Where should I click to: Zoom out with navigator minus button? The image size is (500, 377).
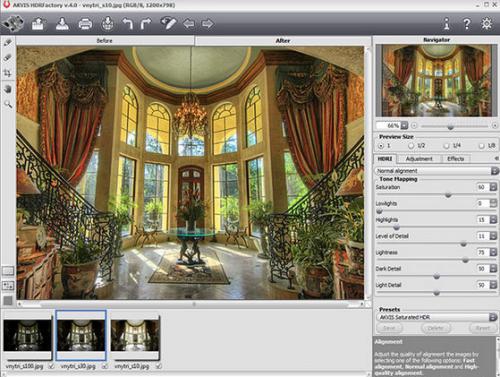coord(414,126)
